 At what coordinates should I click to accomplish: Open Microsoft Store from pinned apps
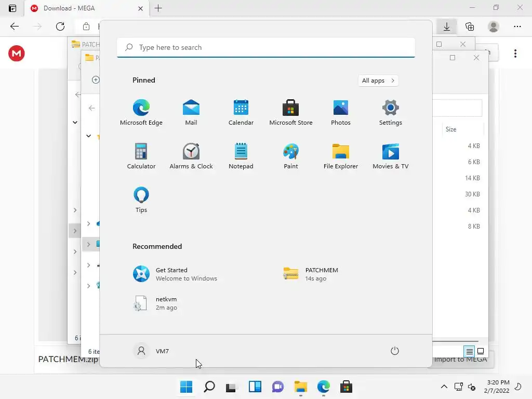[x=291, y=112]
